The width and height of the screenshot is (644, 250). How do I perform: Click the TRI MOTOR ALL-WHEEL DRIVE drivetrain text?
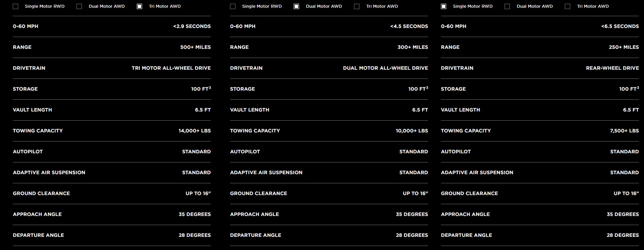point(171,68)
